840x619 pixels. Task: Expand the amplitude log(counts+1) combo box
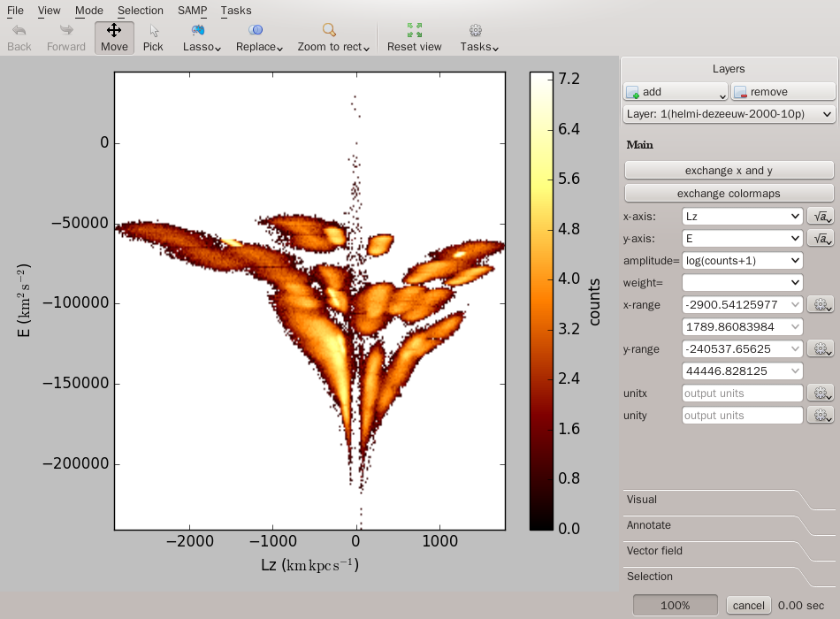[x=742, y=260]
